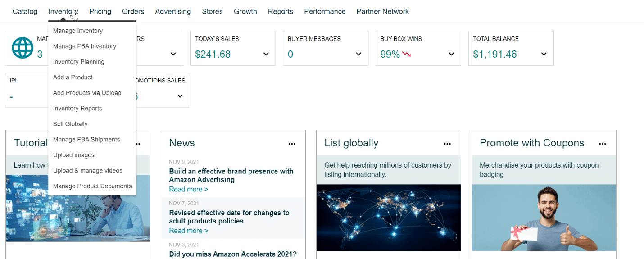Open the News card three-dot menu
Image resolution: width=644 pixels, height=259 pixels.
[292, 144]
